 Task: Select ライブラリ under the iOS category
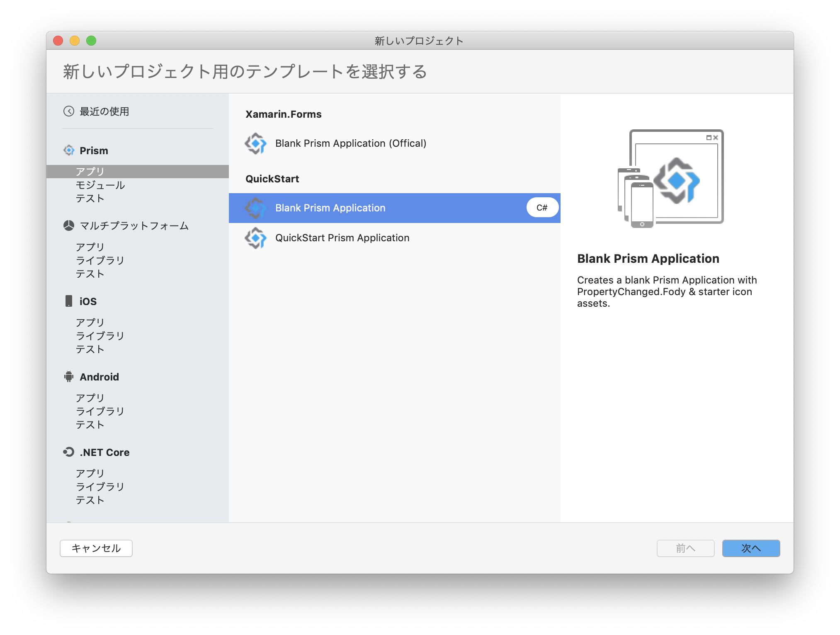100,336
